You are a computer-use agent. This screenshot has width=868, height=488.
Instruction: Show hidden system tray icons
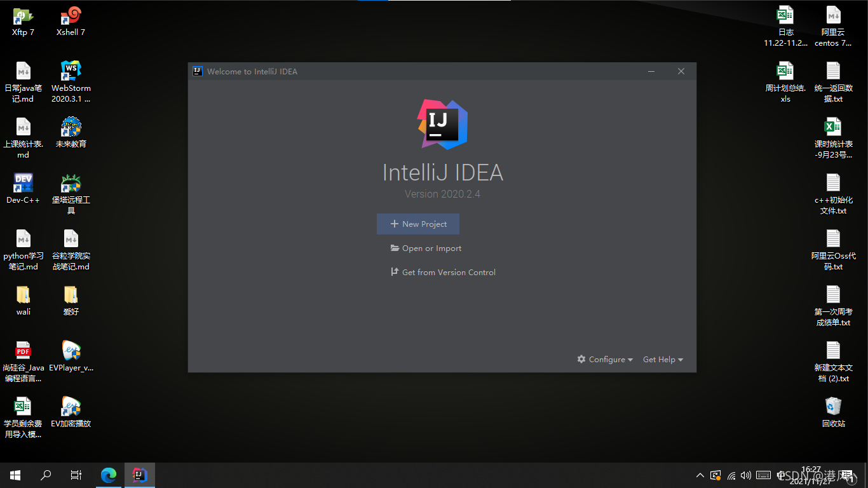(x=700, y=475)
